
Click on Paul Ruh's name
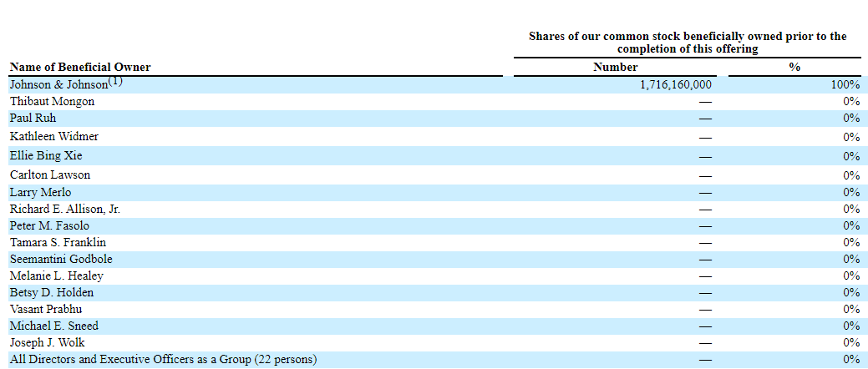33,118
